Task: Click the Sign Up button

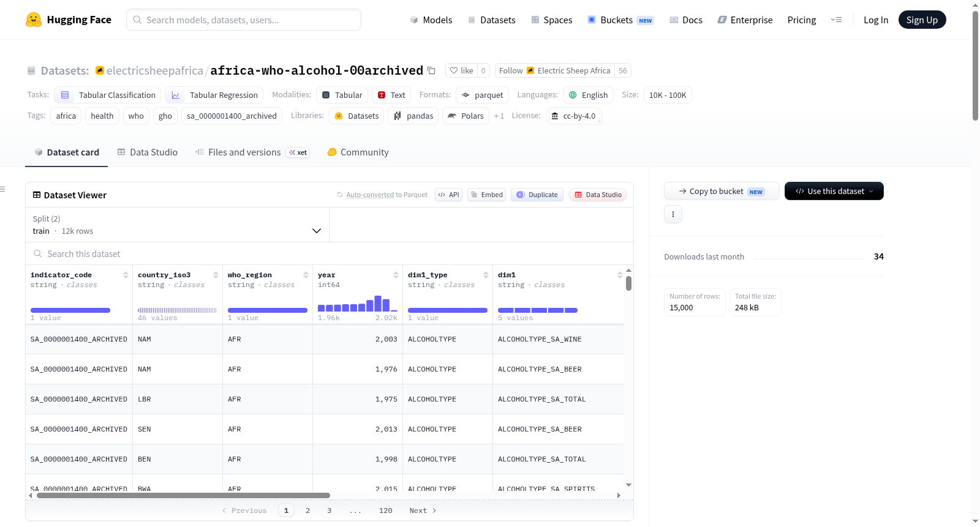Action: [x=922, y=20]
